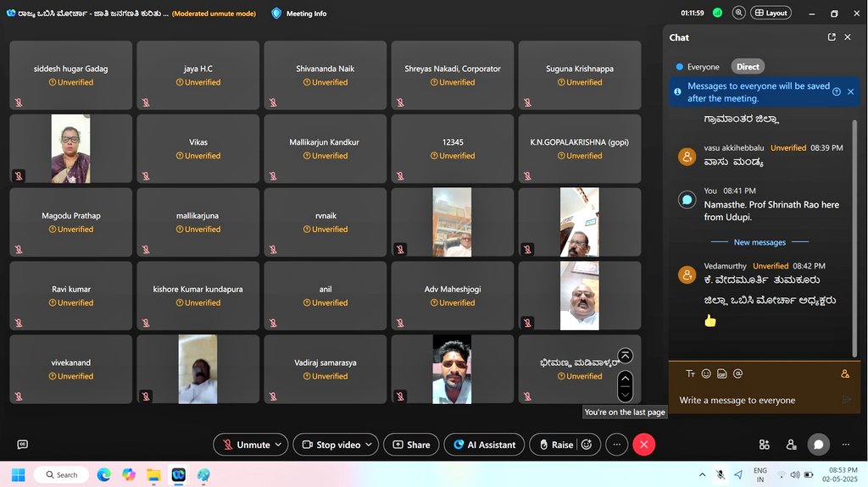
Task: Open the Layout options
Action: [x=771, y=13]
